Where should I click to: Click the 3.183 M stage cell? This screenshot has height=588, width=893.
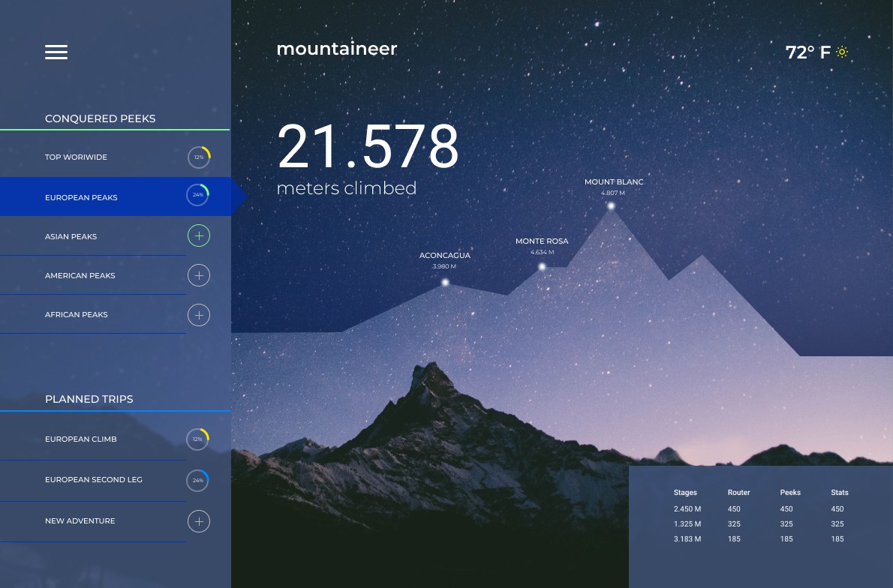click(x=687, y=538)
